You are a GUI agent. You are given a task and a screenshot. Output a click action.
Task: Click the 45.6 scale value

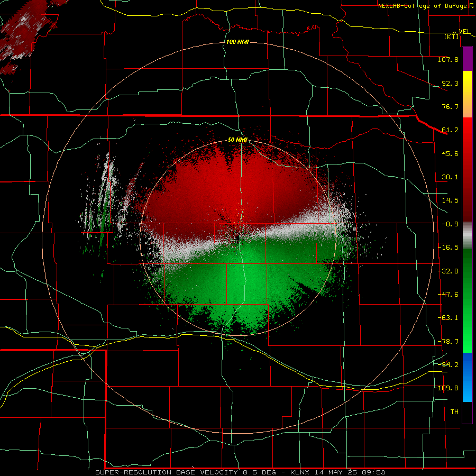coord(450,153)
